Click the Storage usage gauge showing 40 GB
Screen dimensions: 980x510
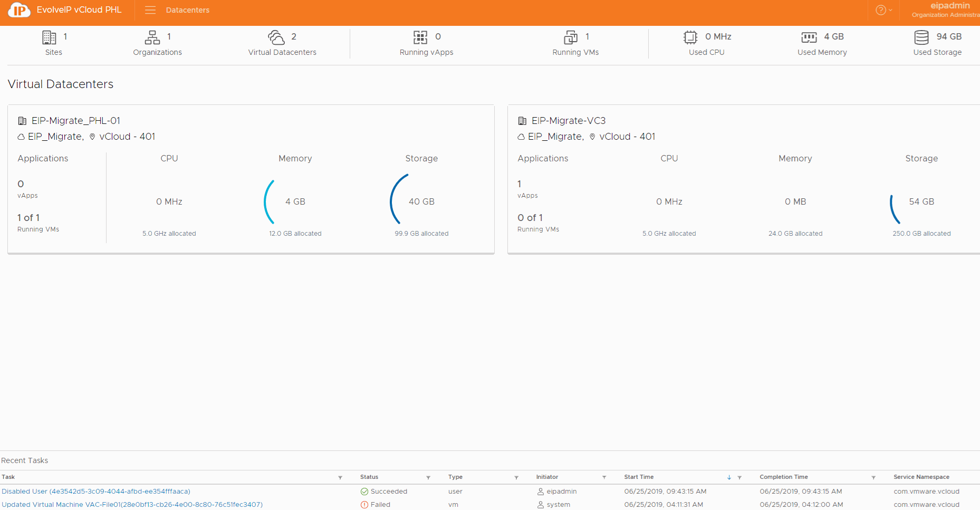click(x=421, y=201)
